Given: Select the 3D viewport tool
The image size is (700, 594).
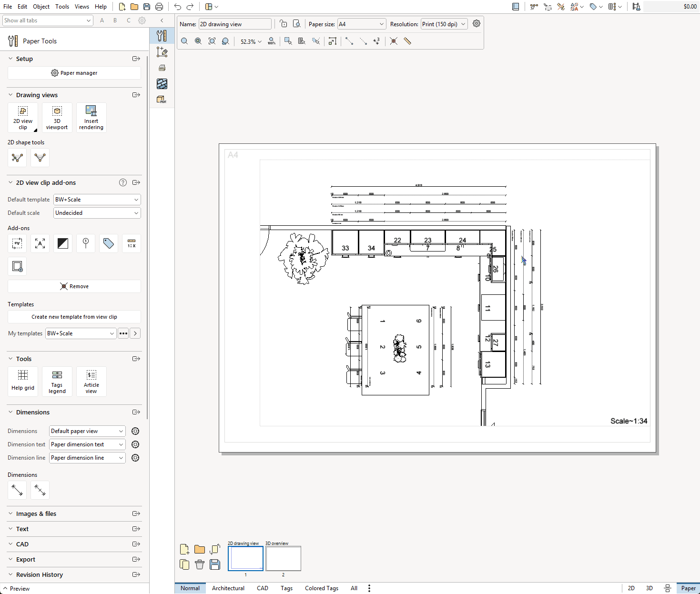Looking at the screenshot, I should pyautogui.click(x=57, y=117).
